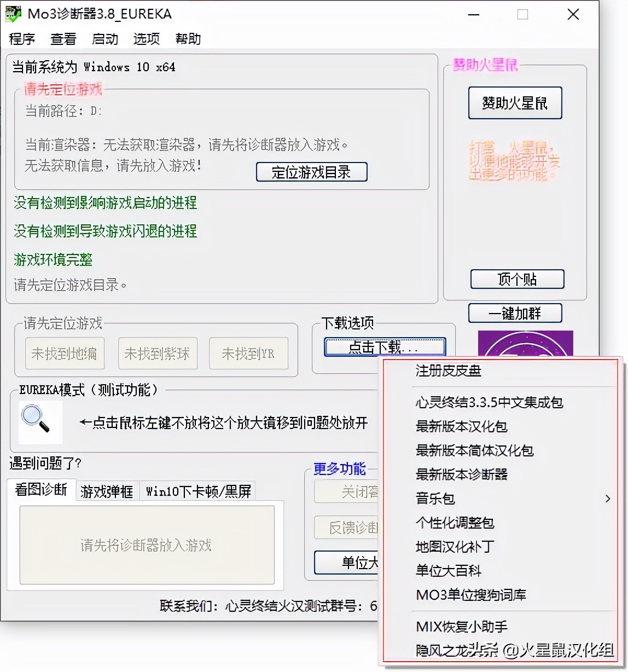Open the 帮助 menu

187,39
